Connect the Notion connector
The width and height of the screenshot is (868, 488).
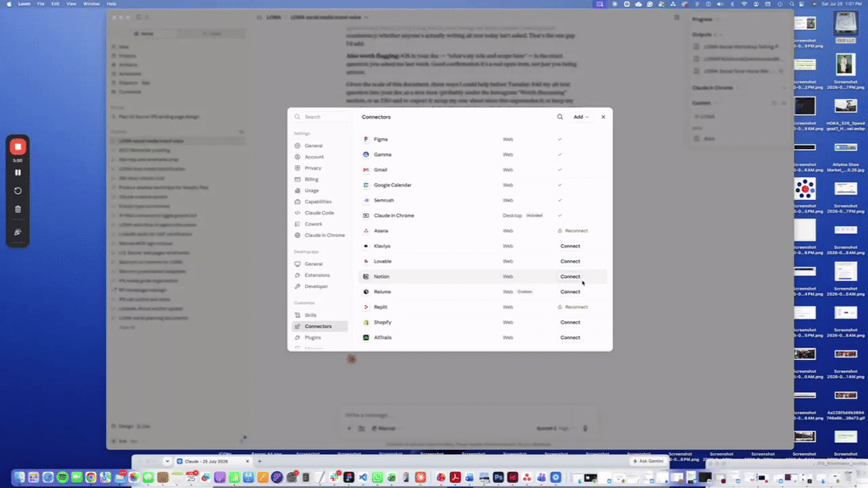pos(570,276)
